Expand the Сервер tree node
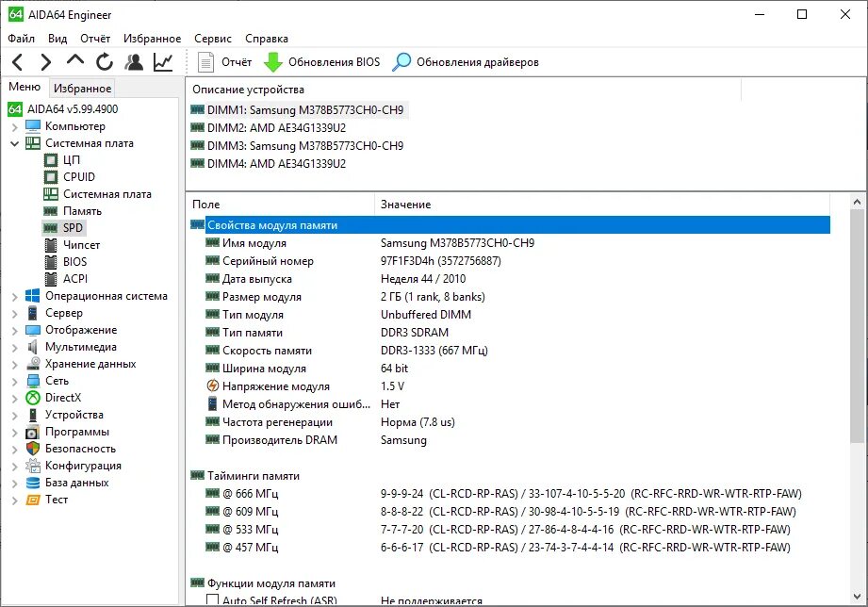Screen dimensions: 868x607 [x=14, y=314]
